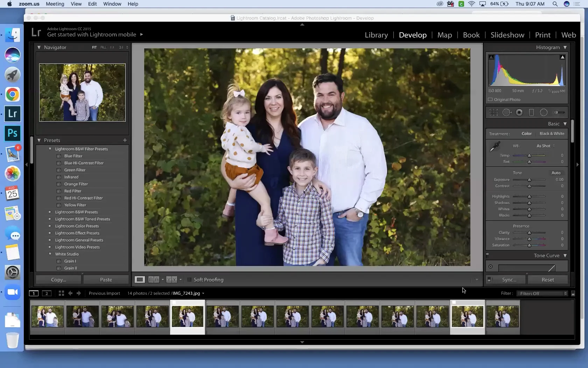Set Treatment to Color
The width and height of the screenshot is (588, 368).
526,134
